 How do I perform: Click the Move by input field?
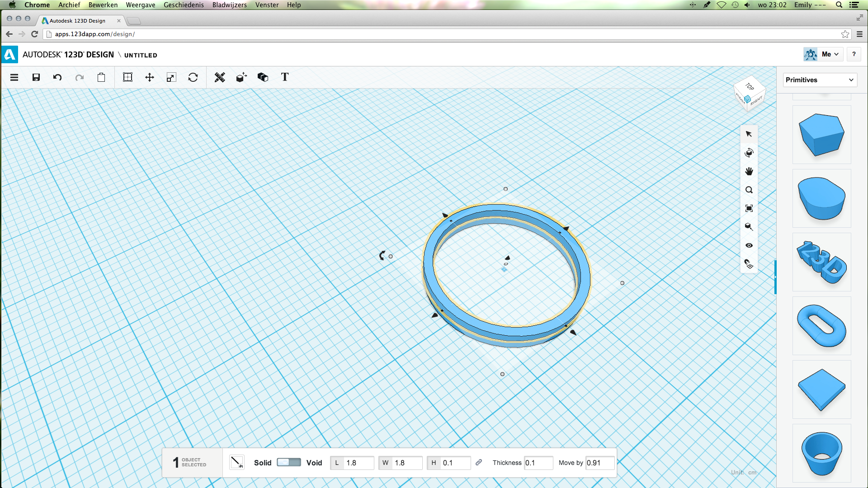point(600,463)
